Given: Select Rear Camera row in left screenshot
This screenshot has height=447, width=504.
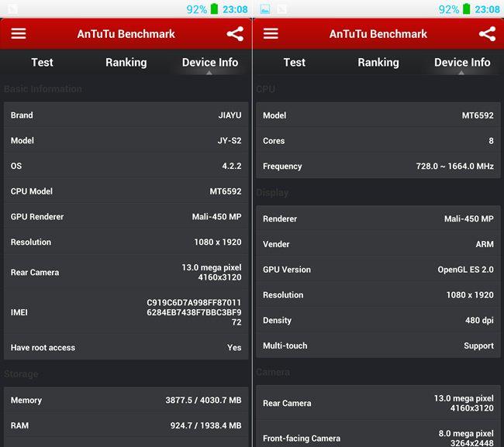Looking at the screenshot, I should pyautogui.click(x=126, y=272).
